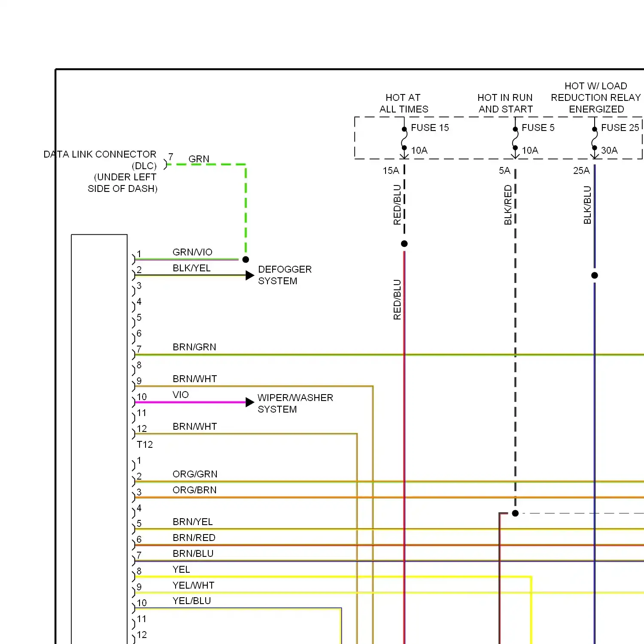
Task: Click the FUSE 5 fuse symbol
Action: click(x=515, y=139)
